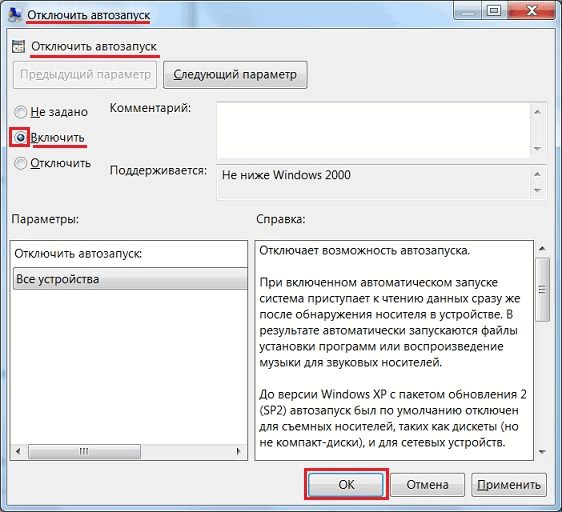The image size is (562, 512).
Task: Click the comment box scroll down arrow
Action: click(x=537, y=148)
